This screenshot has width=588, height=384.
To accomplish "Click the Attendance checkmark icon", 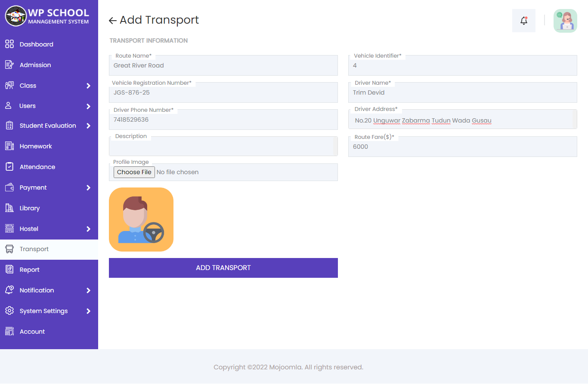I will [x=9, y=167].
